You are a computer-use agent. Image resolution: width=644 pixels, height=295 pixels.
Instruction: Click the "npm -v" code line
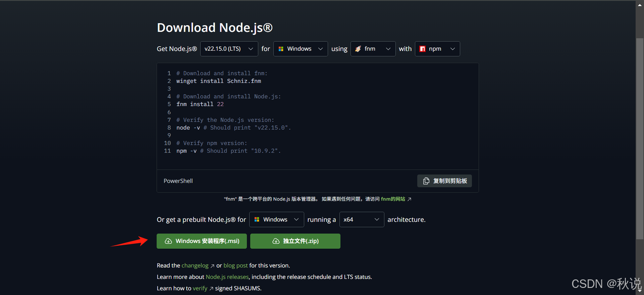[229, 151]
